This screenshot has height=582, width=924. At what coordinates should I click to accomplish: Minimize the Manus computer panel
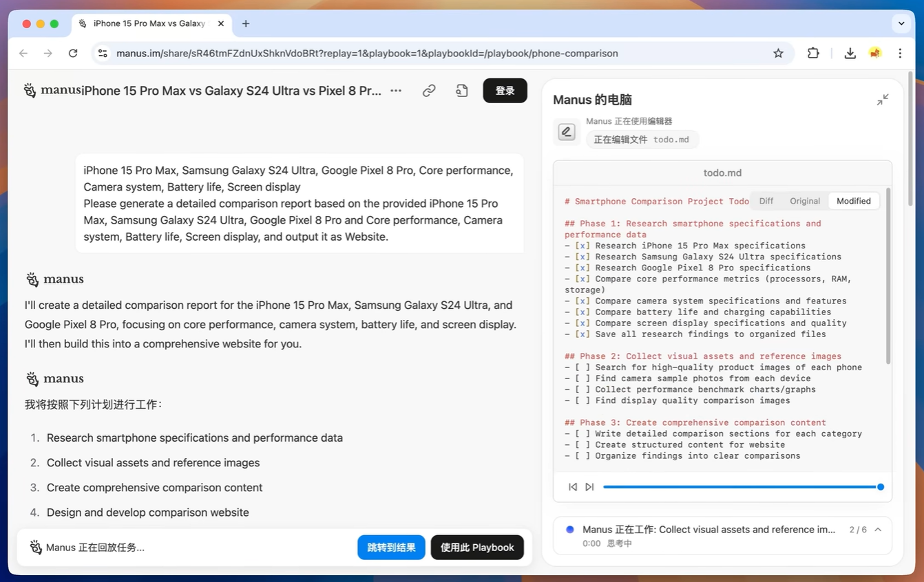click(883, 100)
